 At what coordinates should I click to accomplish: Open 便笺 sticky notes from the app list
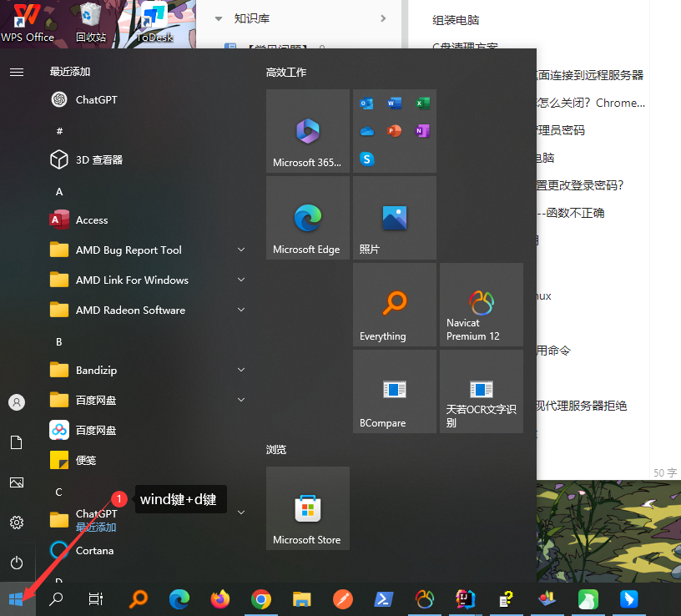pyautogui.click(x=148, y=460)
